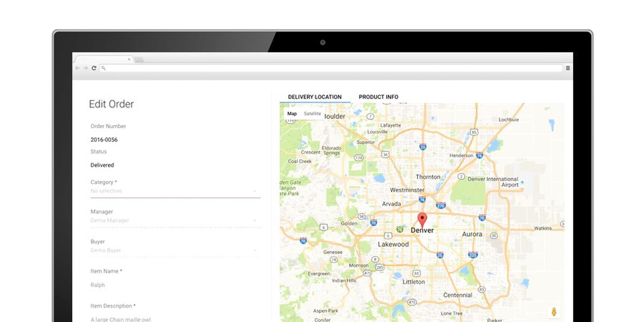Click the Indian Hills label on map

pyautogui.click(x=344, y=281)
